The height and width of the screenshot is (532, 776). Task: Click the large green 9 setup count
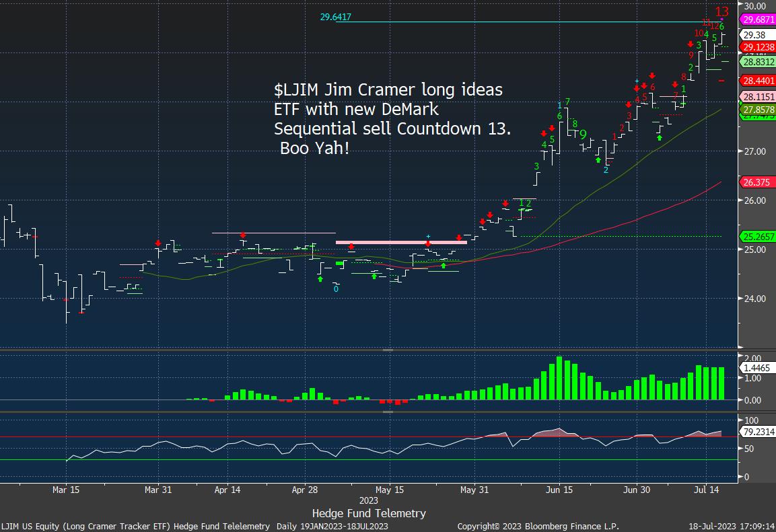[x=583, y=135]
